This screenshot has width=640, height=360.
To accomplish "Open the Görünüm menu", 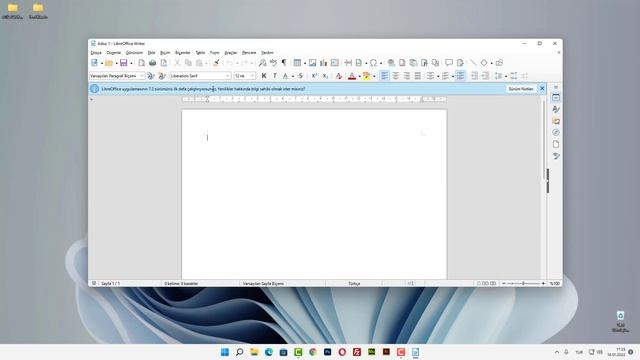I will click(134, 53).
